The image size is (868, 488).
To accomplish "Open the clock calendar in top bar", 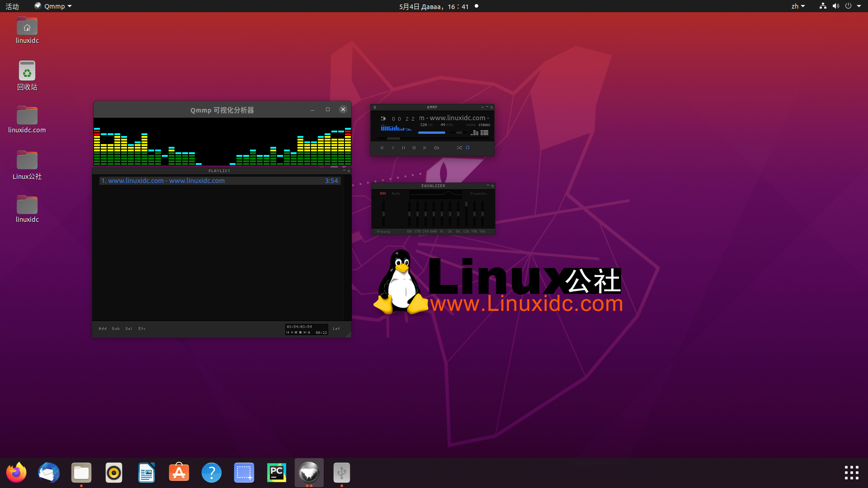I will coord(434,6).
